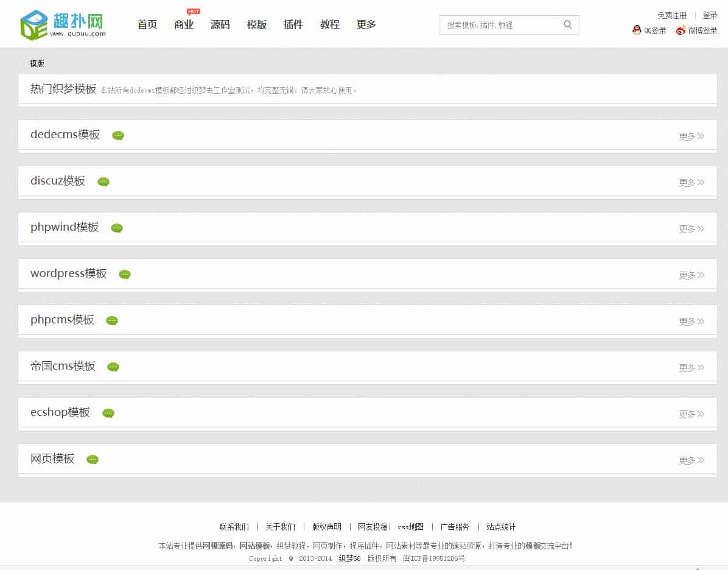Open the 插件 nav item
The image size is (728, 570).
click(x=293, y=24)
